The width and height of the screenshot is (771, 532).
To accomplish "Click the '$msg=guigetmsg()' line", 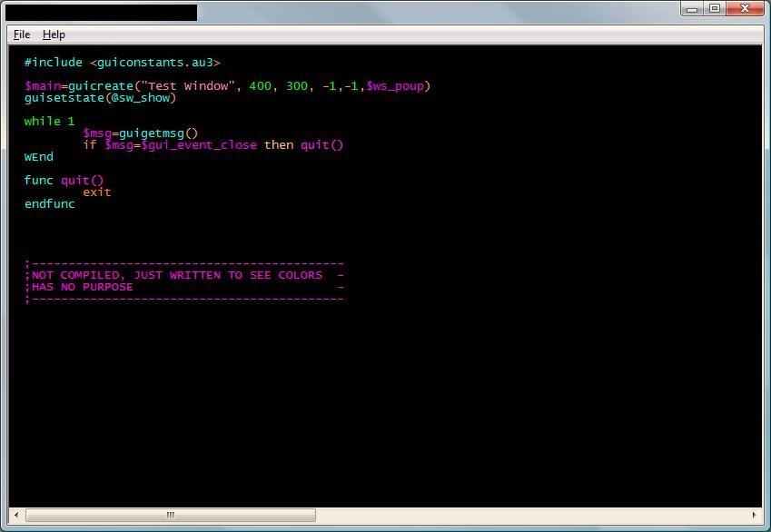I will 140,133.
